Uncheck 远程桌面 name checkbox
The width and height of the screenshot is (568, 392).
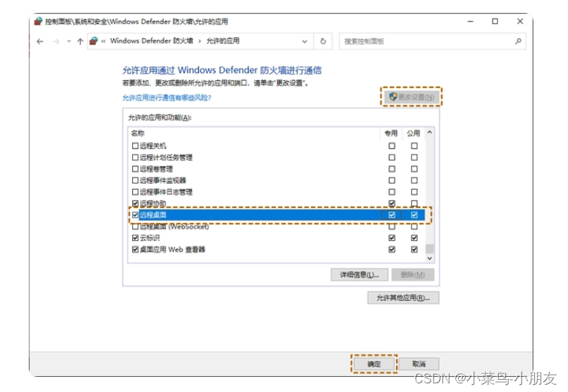coord(135,215)
